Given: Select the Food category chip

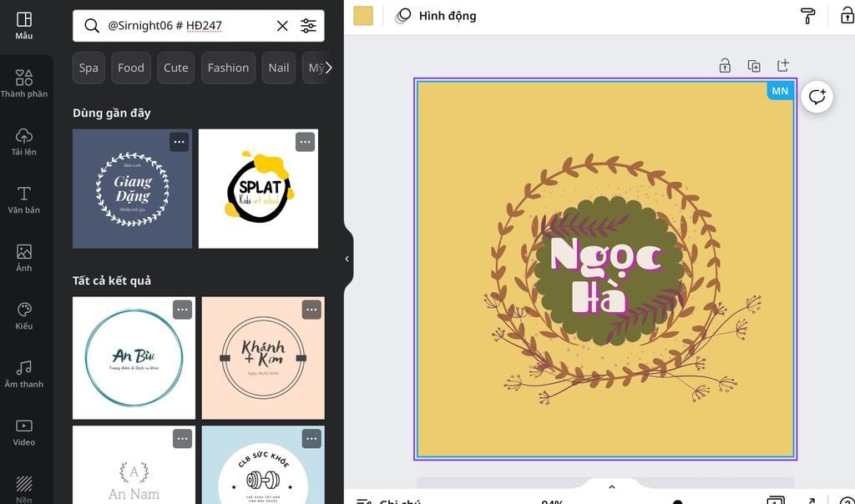Looking at the screenshot, I should pyautogui.click(x=131, y=68).
